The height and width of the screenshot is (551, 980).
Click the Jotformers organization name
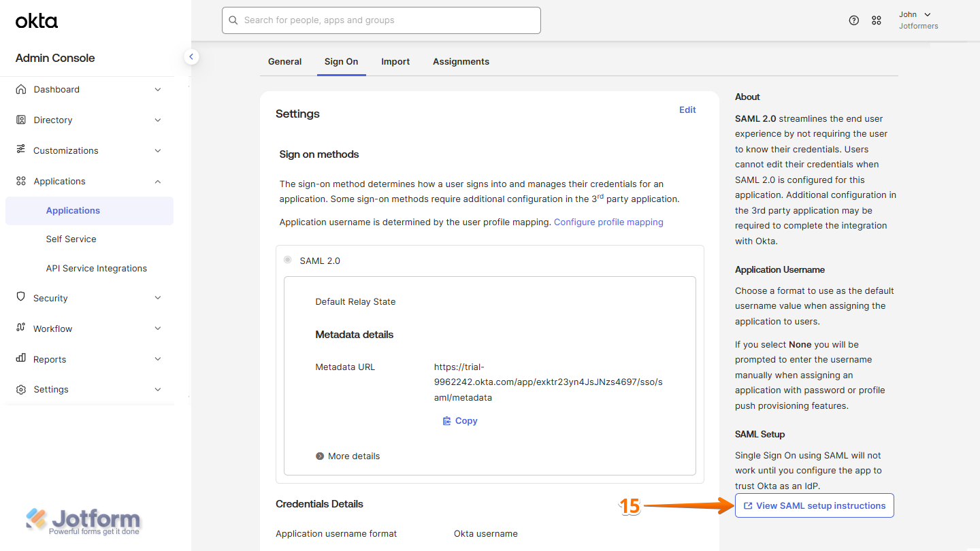(x=919, y=27)
